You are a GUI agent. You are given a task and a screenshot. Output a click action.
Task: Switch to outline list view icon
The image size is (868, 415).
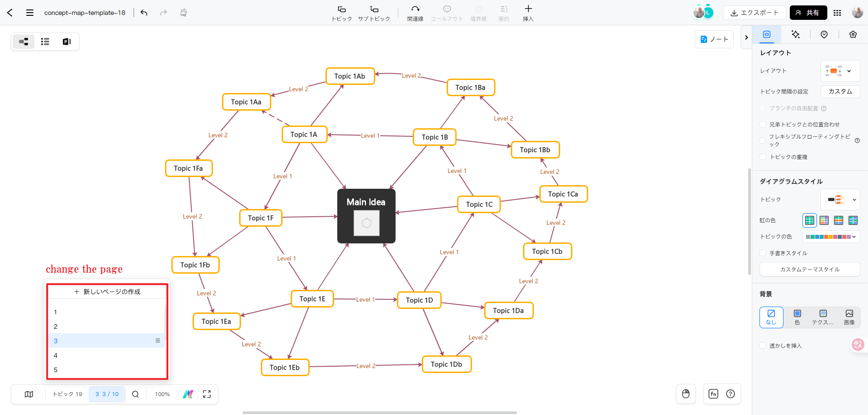pyautogui.click(x=45, y=42)
